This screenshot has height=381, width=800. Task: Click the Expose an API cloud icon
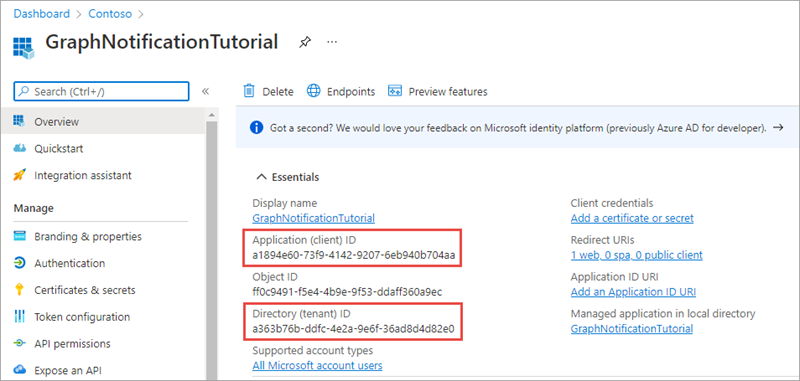coord(19,370)
